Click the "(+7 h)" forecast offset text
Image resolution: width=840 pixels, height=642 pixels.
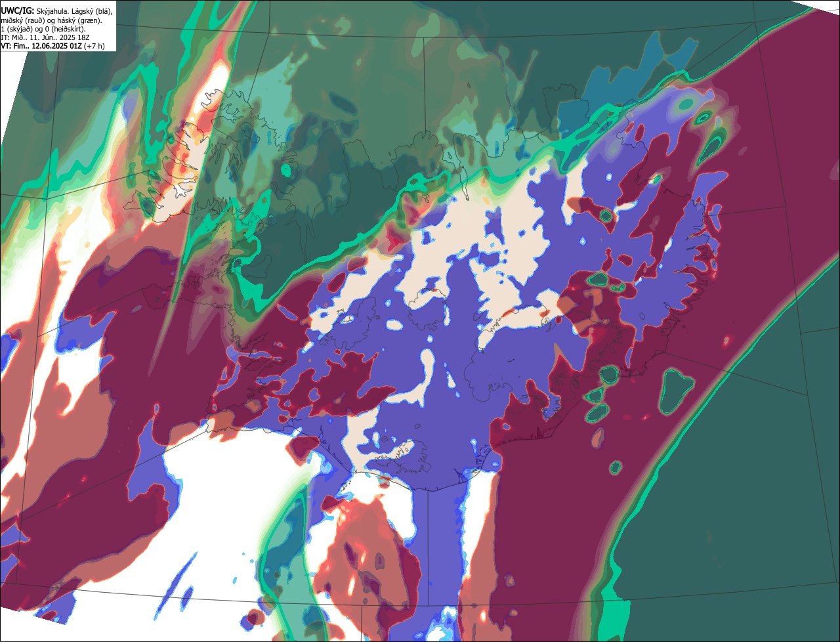click(94, 46)
